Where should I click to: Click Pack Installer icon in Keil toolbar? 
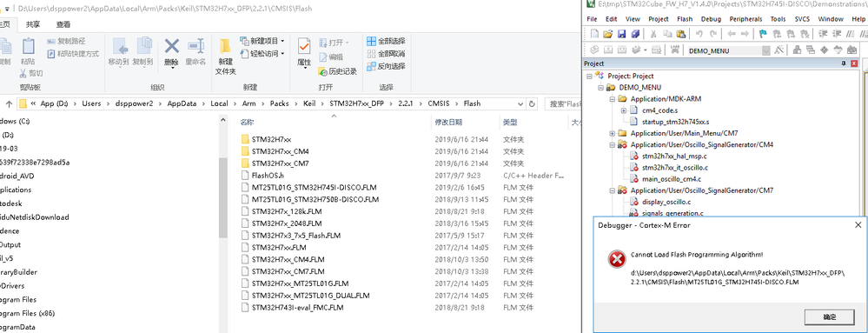pyautogui.click(x=851, y=50)
